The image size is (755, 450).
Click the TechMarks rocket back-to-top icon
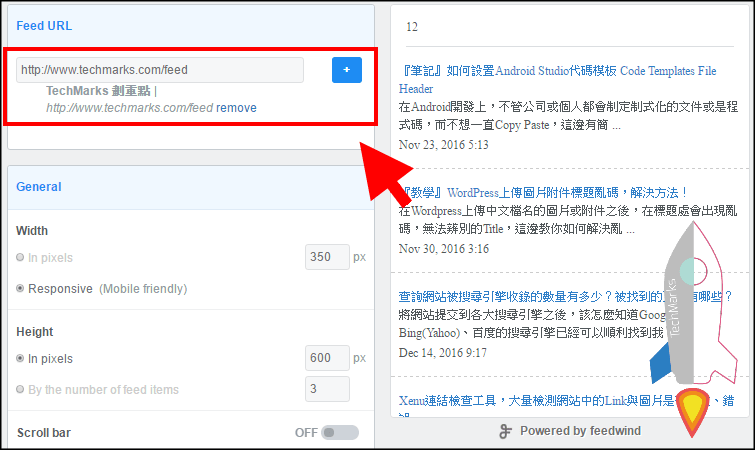click(x=694, y=328)
